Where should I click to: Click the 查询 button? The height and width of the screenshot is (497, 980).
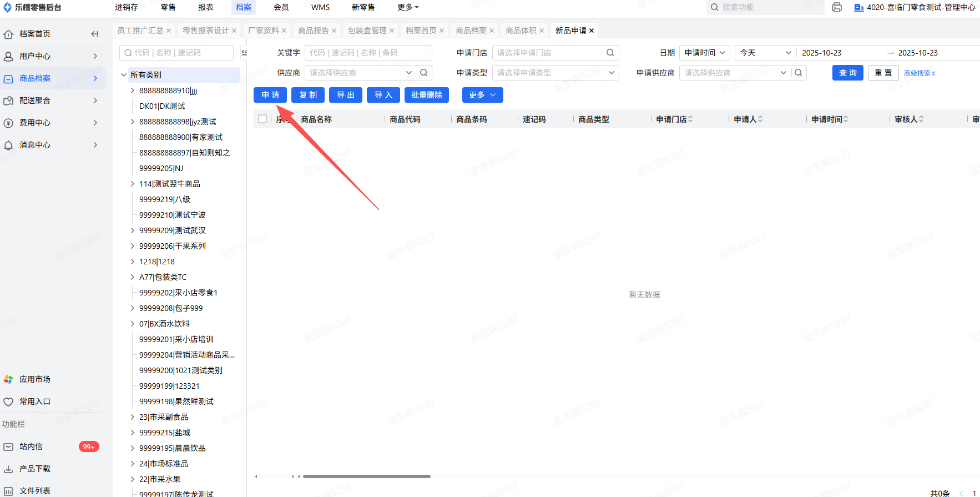[x=848, y=73]
